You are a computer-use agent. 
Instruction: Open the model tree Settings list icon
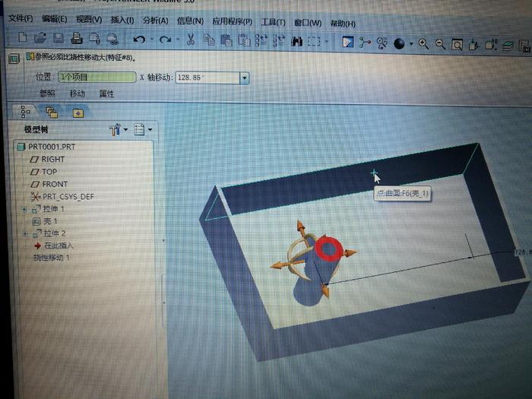click(x=139, y=130)
